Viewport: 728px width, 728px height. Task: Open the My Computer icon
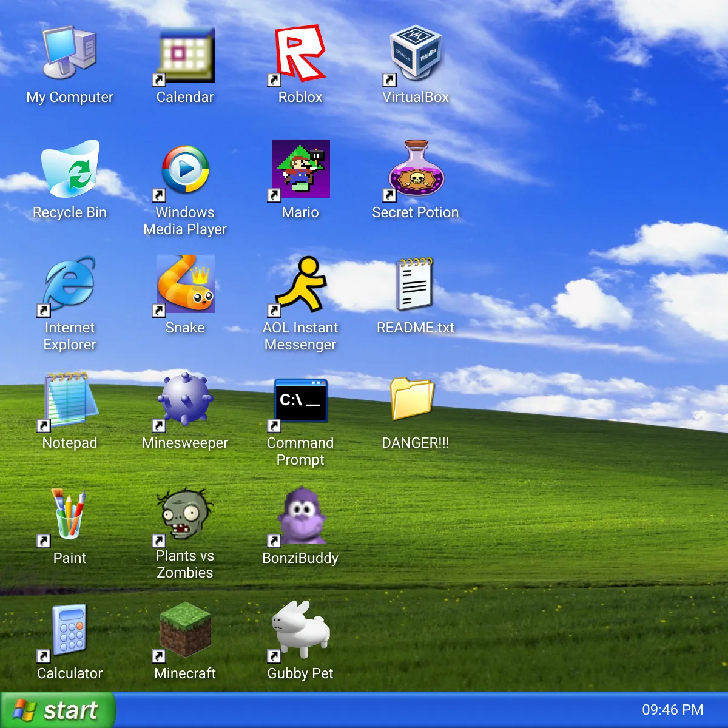point(70,53)
